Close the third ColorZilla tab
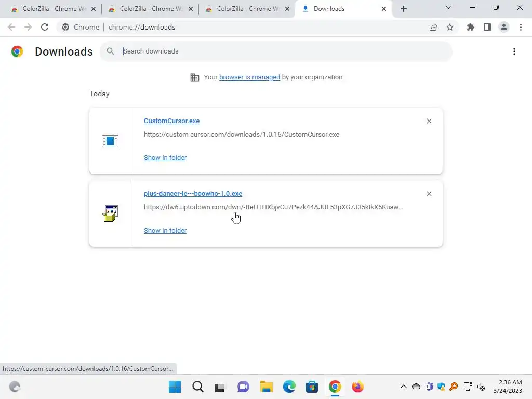The height and width of the screenshot is (399, 532). 287,9
